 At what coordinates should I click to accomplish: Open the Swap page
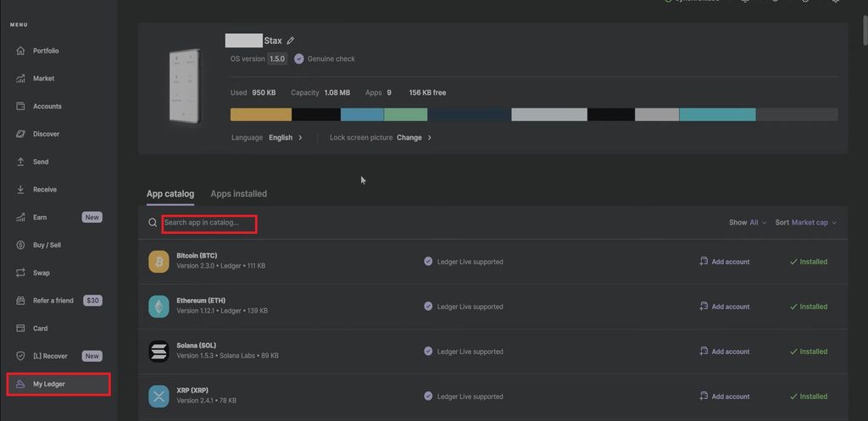(41, 273)
